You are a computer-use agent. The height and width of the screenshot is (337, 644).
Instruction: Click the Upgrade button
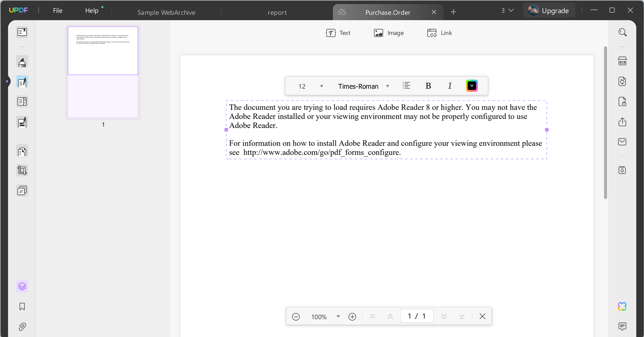555,10
